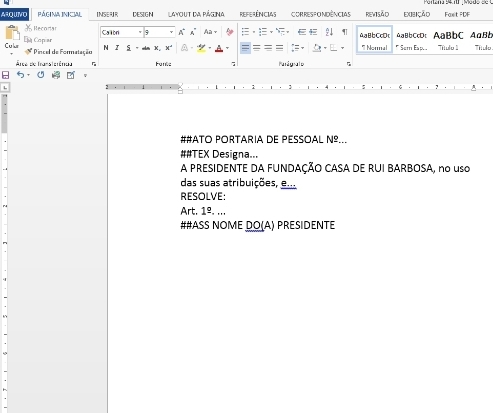Toggle subscript x₂ formatting
Viewport: 493px width, 413px height.
point(157,48)
